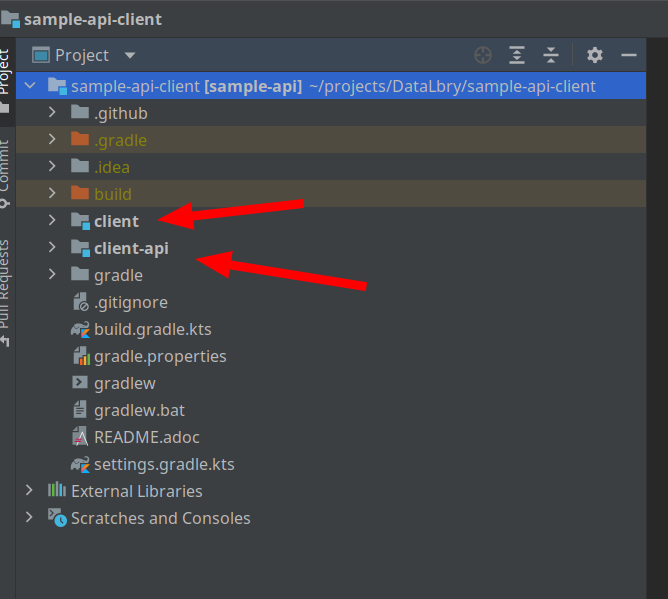Expand the Scratches and Consoles node
Viewport: 668px width, 599px height.
(29, 518)
